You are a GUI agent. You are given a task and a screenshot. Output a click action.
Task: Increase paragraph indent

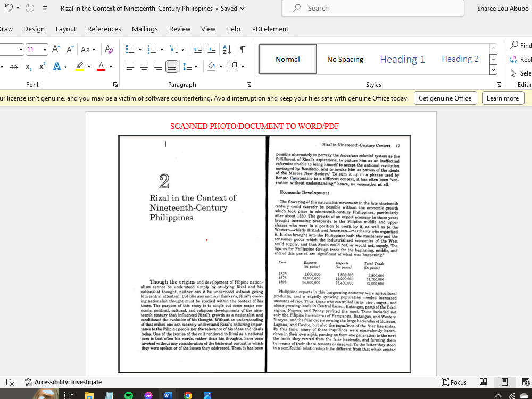212,49
